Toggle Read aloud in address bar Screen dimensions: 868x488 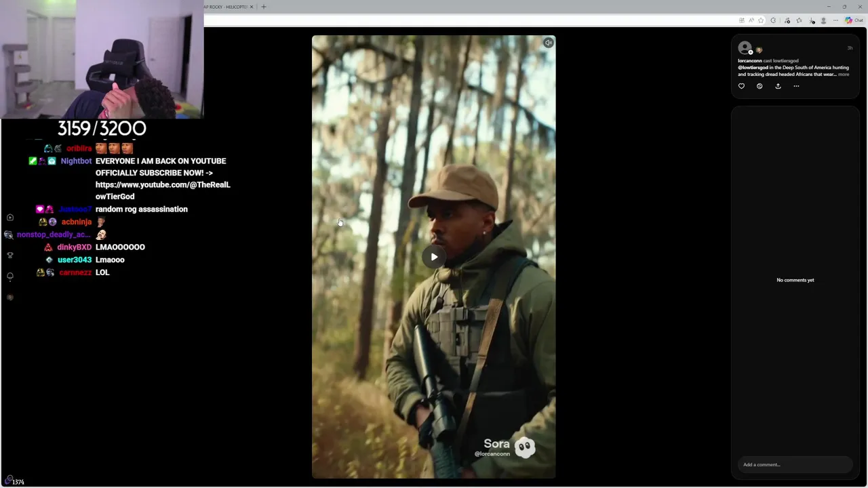[x=751, y=20]
